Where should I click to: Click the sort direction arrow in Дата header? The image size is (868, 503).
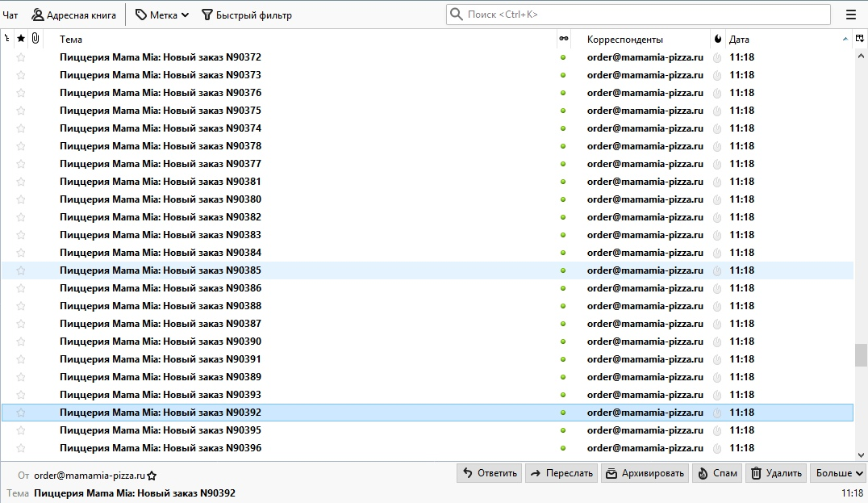[845, 39]
